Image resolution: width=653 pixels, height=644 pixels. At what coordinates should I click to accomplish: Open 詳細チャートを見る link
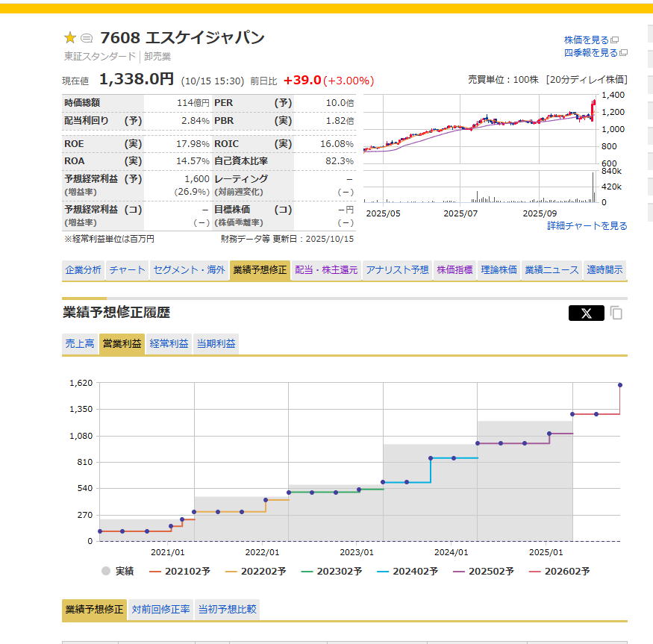(x=587, y=225)
